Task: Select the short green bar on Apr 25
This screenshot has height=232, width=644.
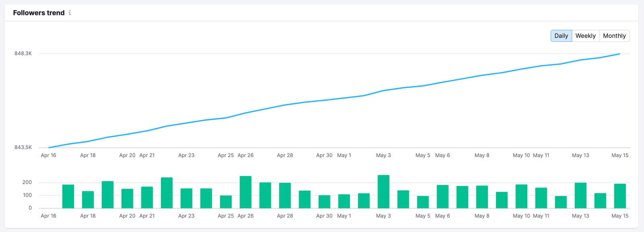Action: pyautogui.click(x=226, y=202)
